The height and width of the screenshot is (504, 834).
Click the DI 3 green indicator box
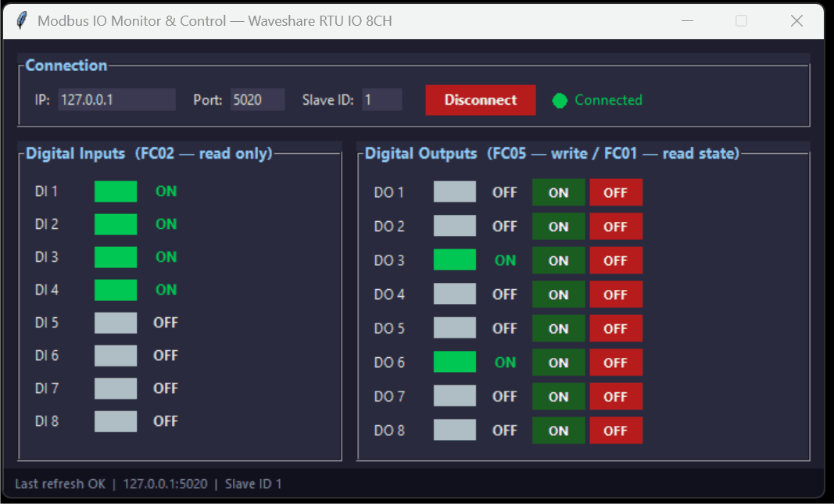point(116,257)
